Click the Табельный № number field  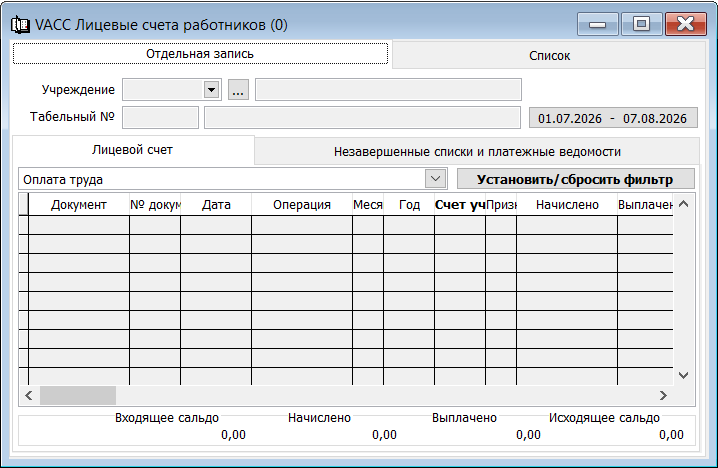coord(160,118)
